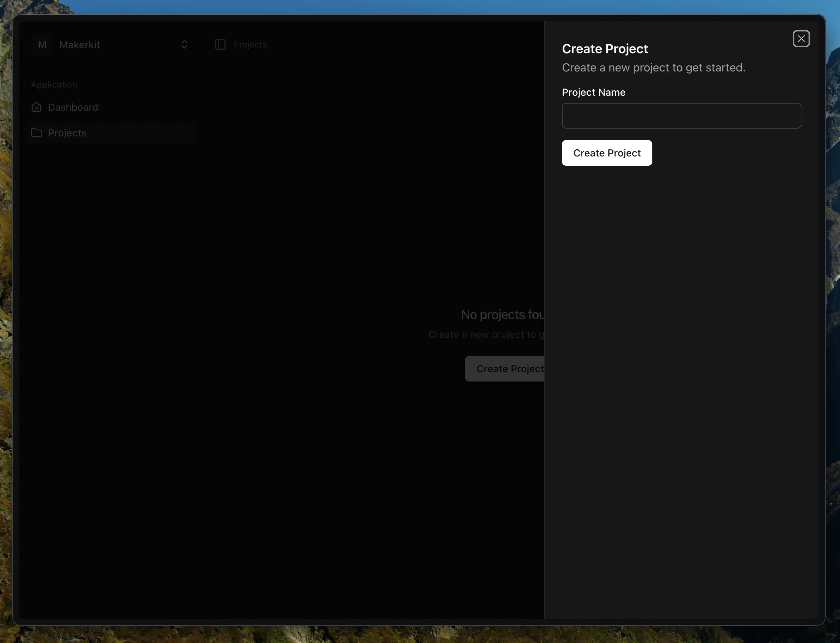This screenshot has width=840, height=643.
Task: Toggle the sidebar panel icon
Action: pyautogui.click(x=220, y=44)
